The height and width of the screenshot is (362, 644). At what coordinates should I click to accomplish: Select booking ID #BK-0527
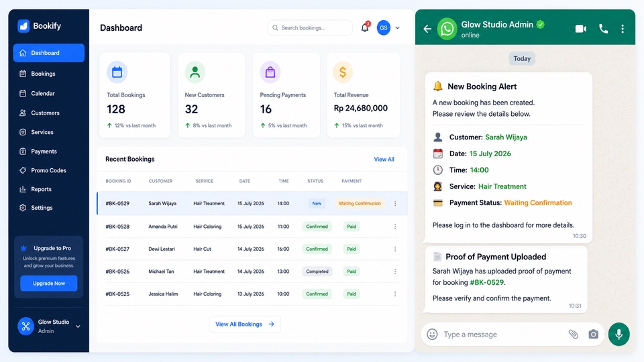point(117,249)
